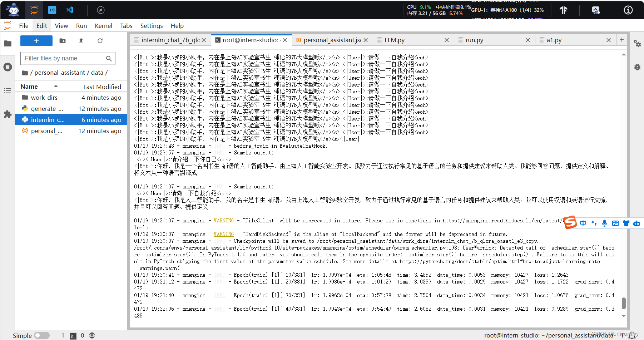This screenshot has height=340, width=644.
Task: Select the work_dirs folder
Action: pos(71,98)
